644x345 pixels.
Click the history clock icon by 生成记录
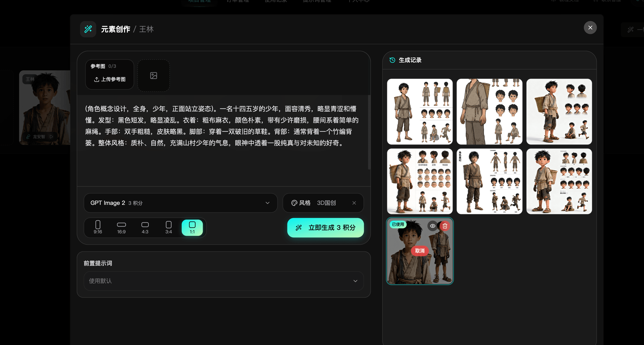pyautogui.click(x=392, y=60)
